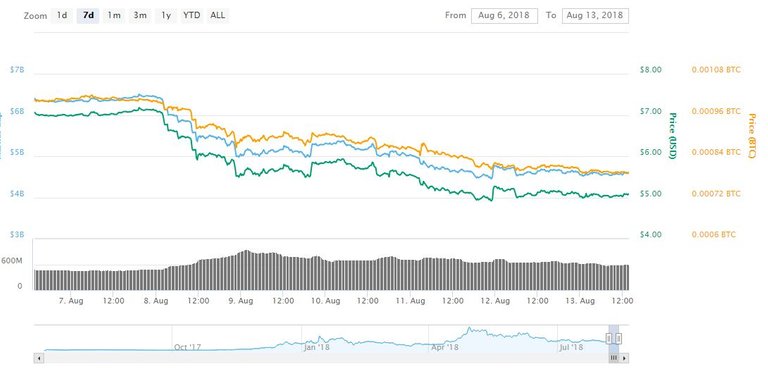Click right range handle in navigator
This screenshot has height=375, width=768.
tap(618, 338)
